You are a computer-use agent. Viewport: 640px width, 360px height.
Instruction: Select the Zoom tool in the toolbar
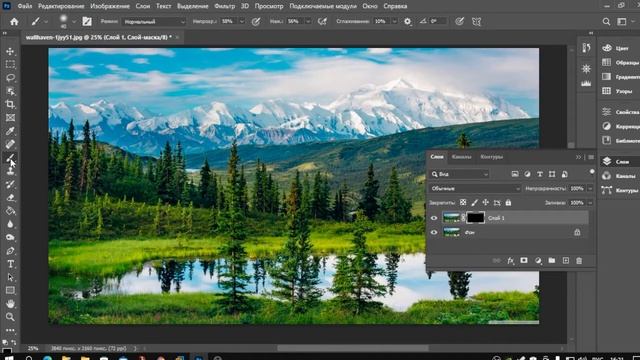point(10,317)
